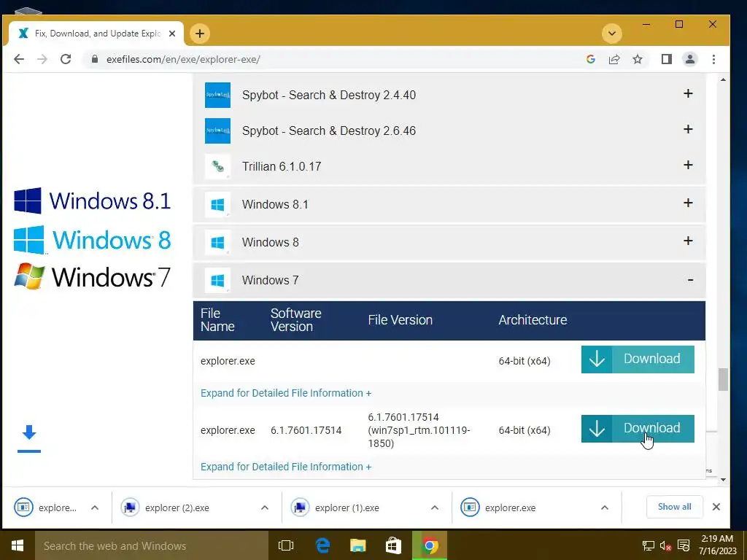View site information via the lock icon
747x560 pixels.
pos(94,59)
